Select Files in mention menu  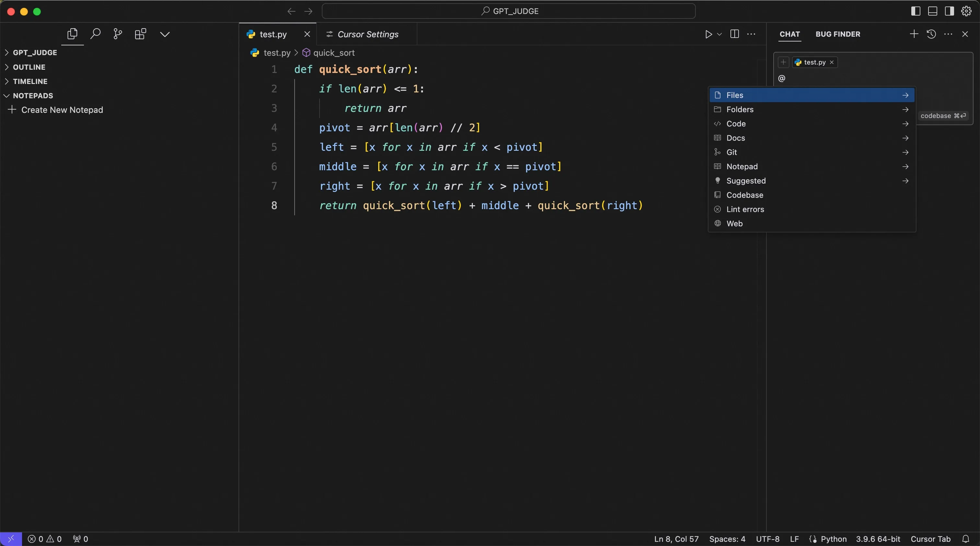click(x=811, y=95)
